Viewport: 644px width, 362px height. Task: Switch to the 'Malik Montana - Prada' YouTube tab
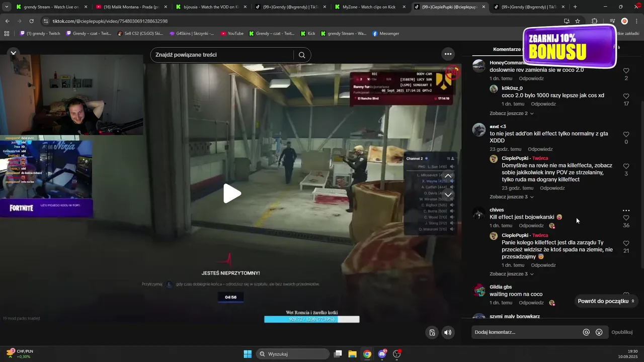pyautogui.click(x=132, y=7)
